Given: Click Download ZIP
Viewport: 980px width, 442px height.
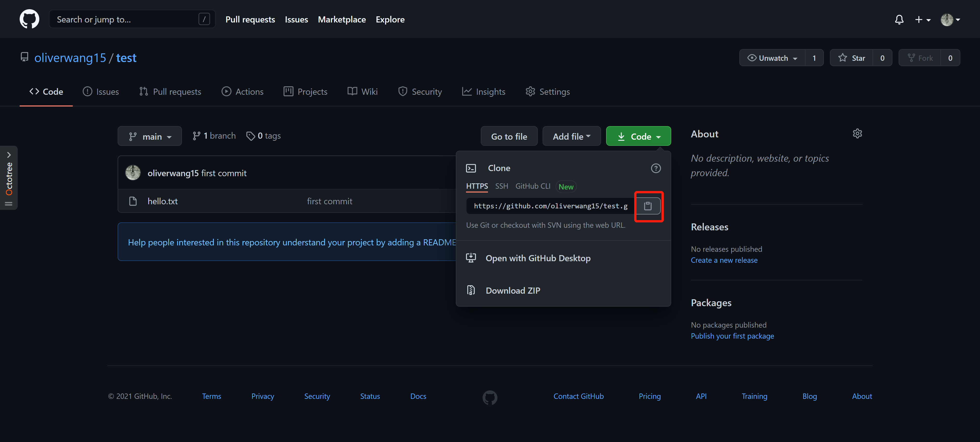Looking at the screenshot, I should [513, 291].
